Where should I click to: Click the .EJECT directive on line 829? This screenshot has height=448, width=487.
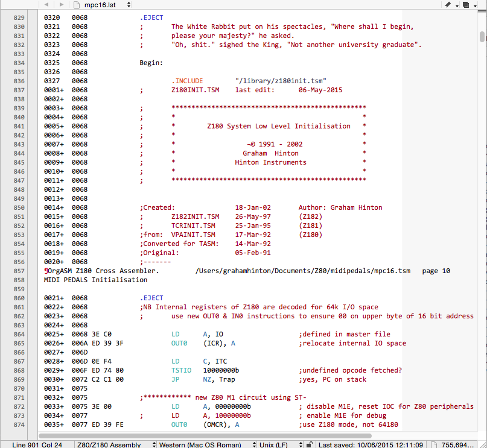151,17
